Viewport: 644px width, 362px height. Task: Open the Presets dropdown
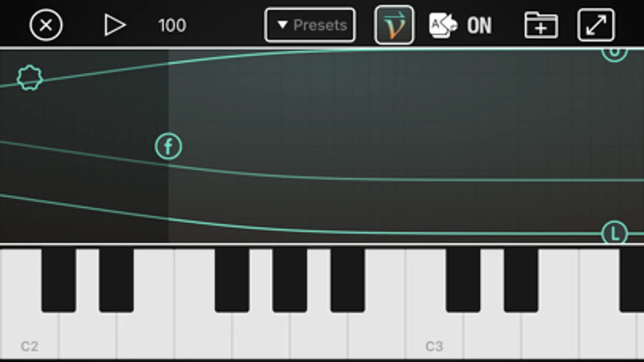click(x=310, y=25)
